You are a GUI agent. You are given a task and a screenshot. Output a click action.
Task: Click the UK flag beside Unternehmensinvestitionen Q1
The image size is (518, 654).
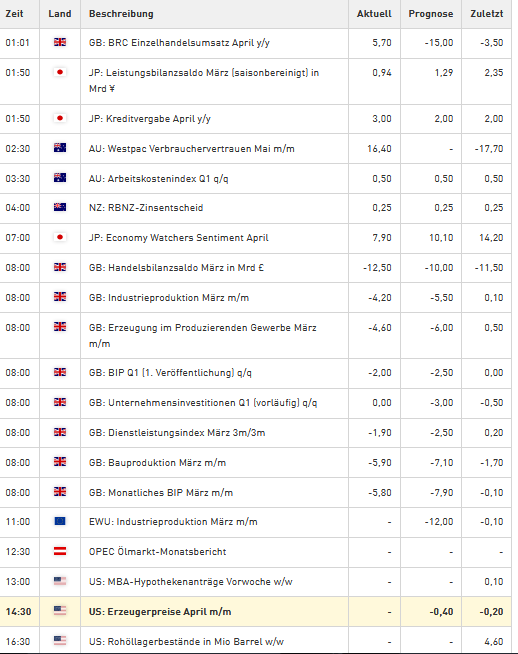click(60, 402)
